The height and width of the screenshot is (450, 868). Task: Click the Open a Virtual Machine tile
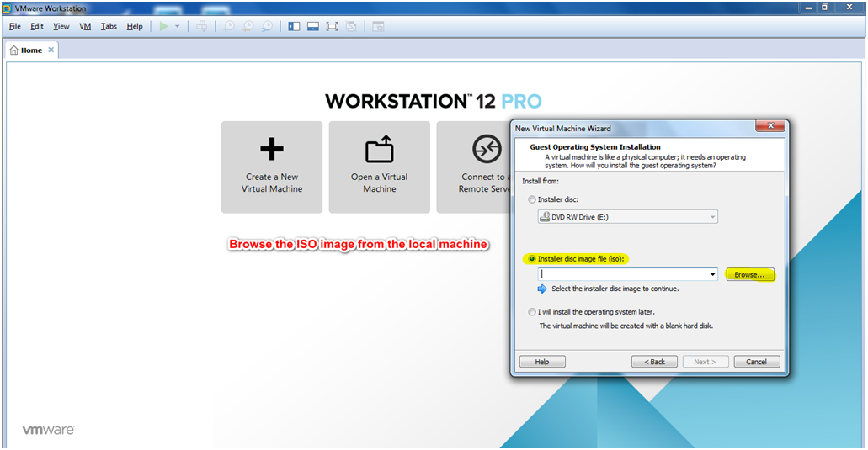point(379,167)
